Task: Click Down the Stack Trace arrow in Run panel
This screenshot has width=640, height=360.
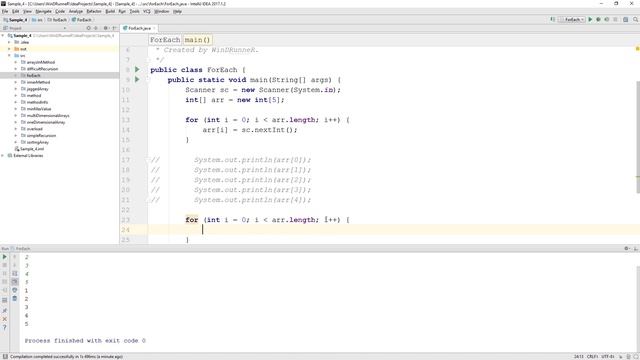Action: click(15, 265)
